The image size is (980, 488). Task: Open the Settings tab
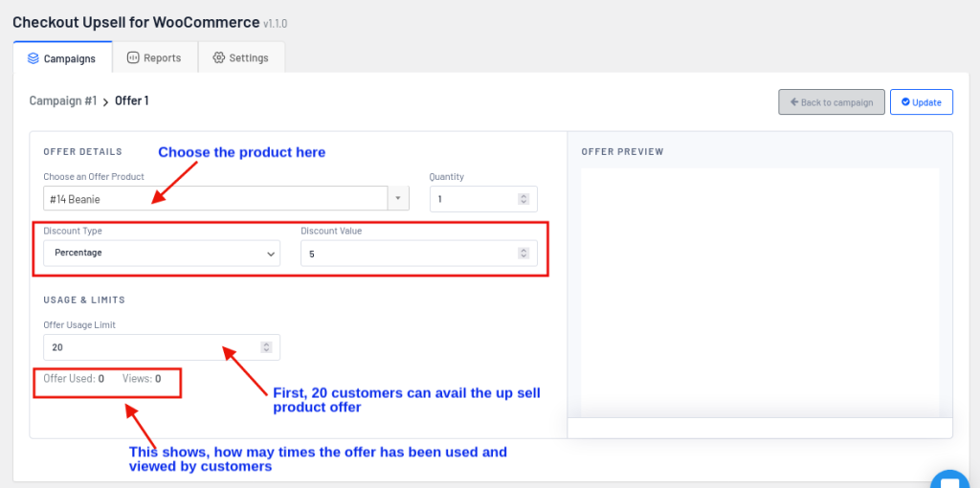point(241,57)
